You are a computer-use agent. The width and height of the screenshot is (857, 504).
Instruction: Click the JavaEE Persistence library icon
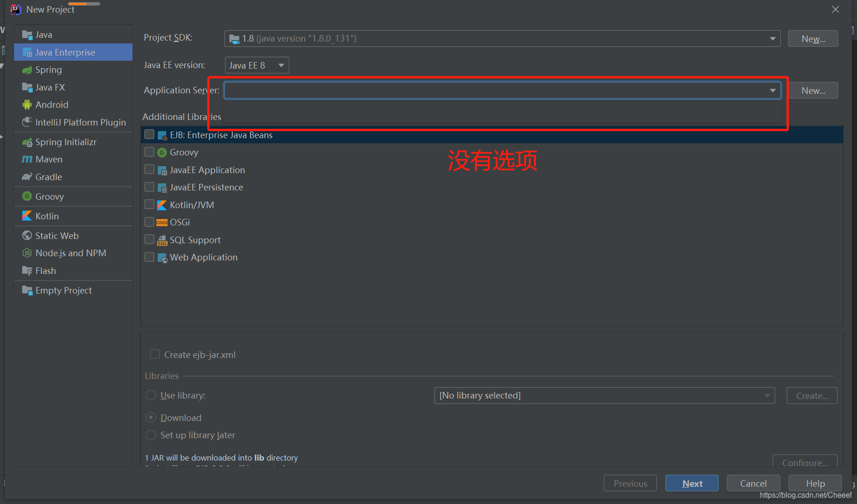(x=162, y=188)
